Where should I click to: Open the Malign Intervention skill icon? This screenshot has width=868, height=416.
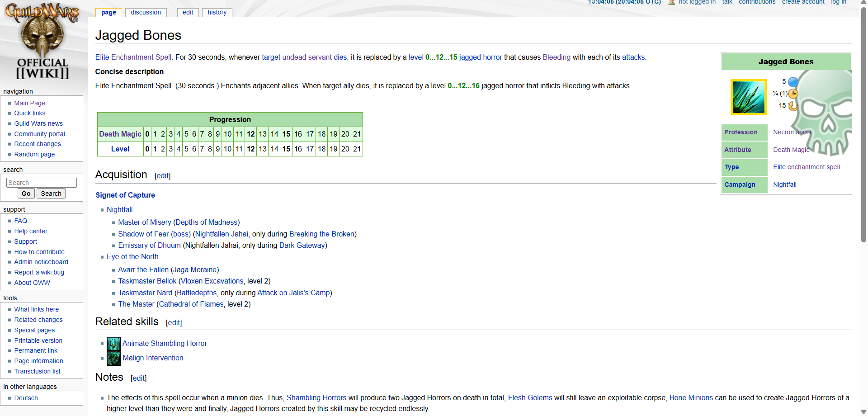coord(113,358)
